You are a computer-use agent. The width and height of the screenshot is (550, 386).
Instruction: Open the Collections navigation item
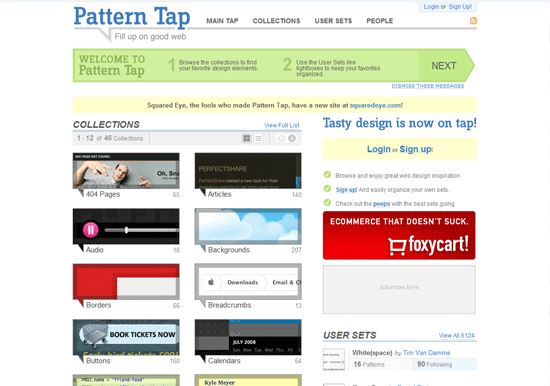[x=276, y=21]
